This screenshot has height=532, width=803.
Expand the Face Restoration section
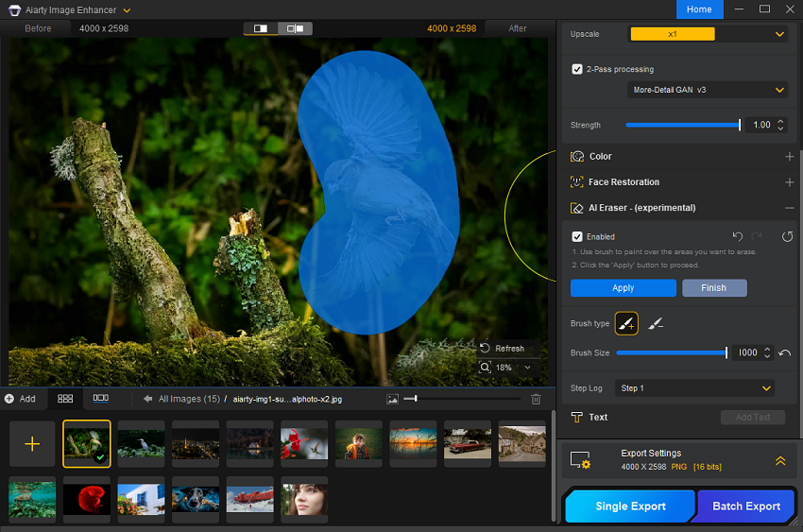(x=789, y=181)
